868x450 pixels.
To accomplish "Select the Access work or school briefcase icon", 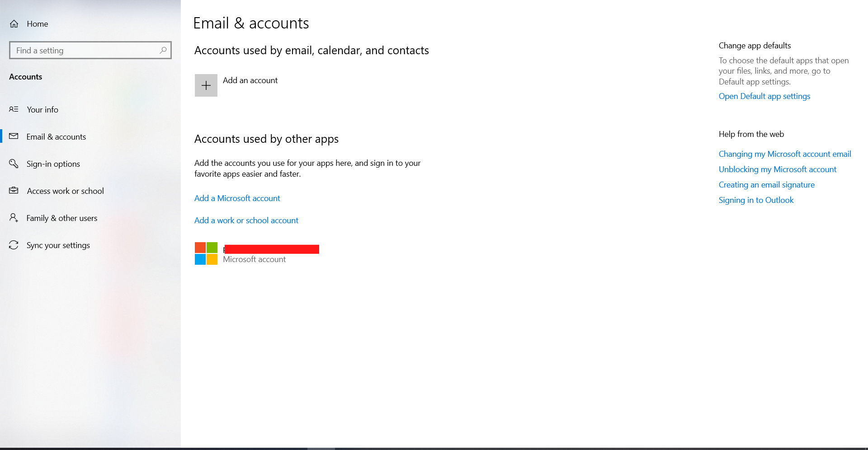I will click(14, 191).
